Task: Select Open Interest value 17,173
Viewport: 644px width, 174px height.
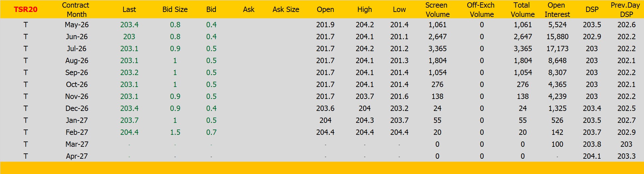Action: [557, 49]
